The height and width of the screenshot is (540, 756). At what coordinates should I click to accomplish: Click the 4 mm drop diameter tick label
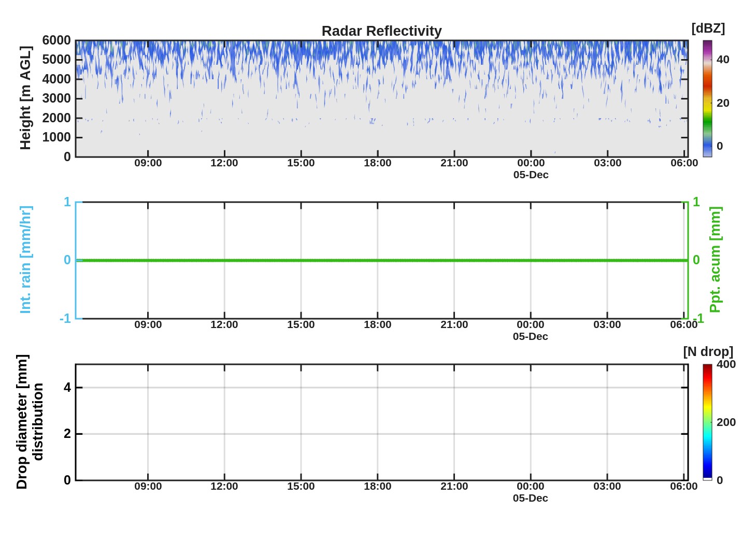tap(67, 388)
